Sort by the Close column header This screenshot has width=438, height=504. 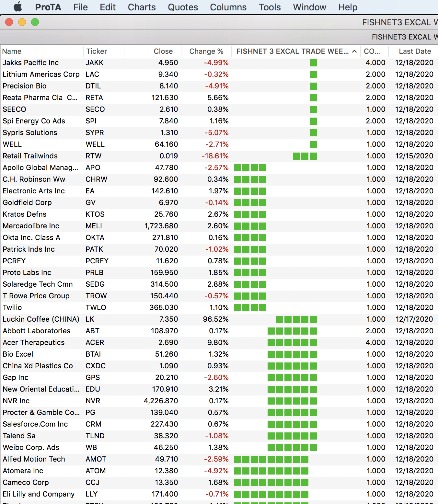(152, 51)
